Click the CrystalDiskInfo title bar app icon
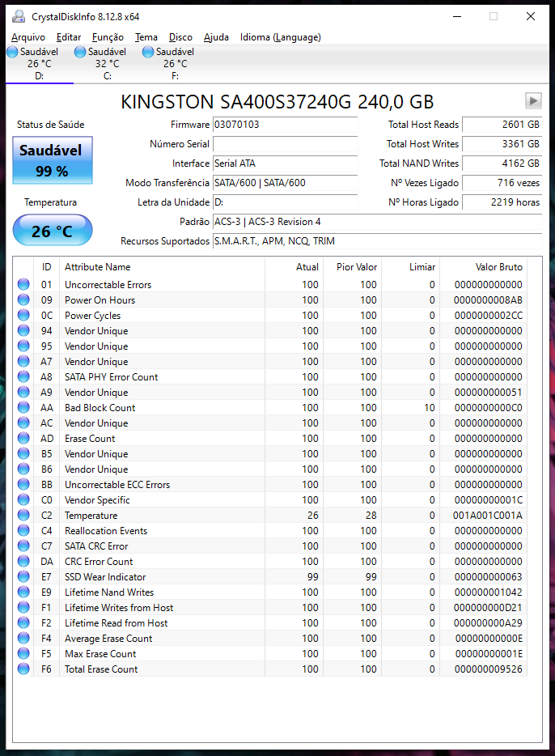This screenshot has width=555, height=756. [19, 16]
